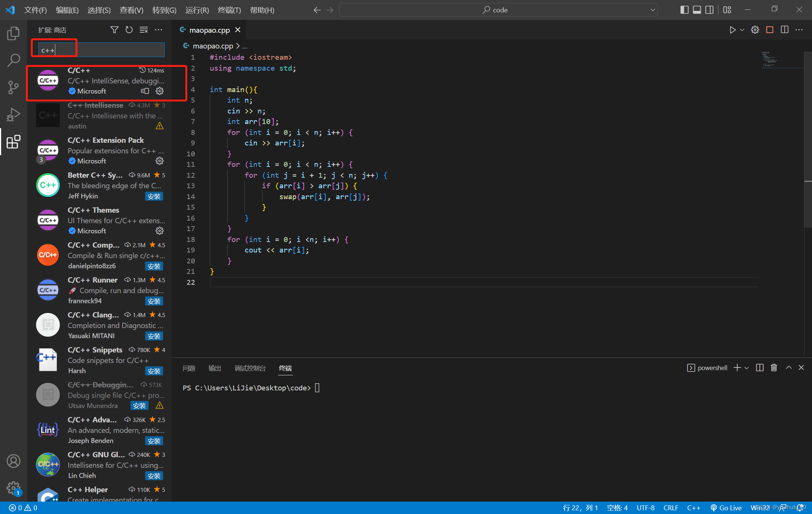Viewport: 812px width, 514px height.
Task: Change language mode C++ in status bar
Action: click(694, 508)
